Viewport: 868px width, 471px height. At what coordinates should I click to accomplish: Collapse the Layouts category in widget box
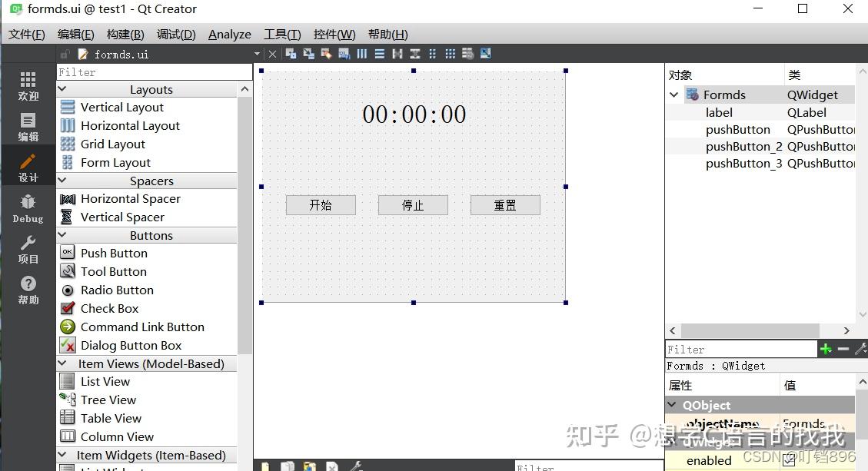click(62, 88)
